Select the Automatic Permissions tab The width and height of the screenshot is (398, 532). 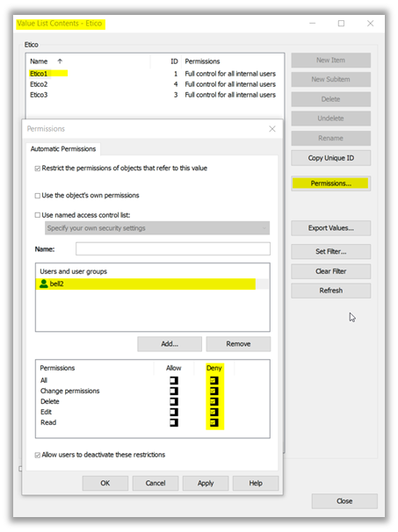[63, 148]
